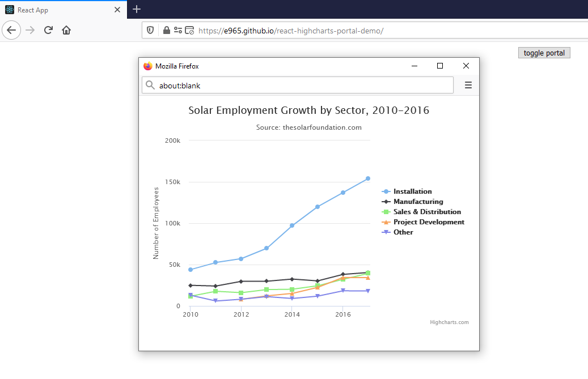This screenshot has height=379, width=588.
Task: Open site permissions via the permissions icon
Action: pos(177,30)
